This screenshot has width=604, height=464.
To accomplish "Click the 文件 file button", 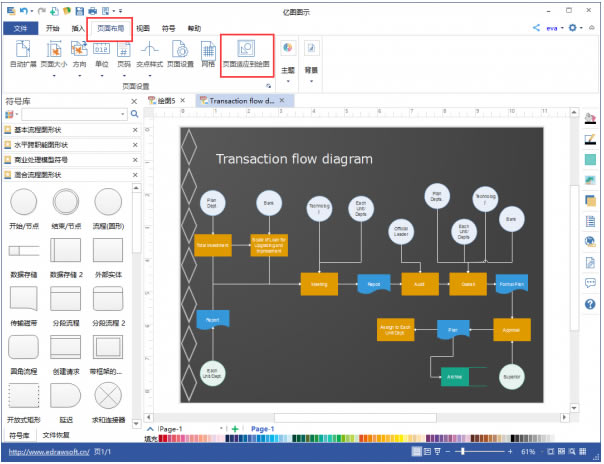I will [x=20, y=29].
